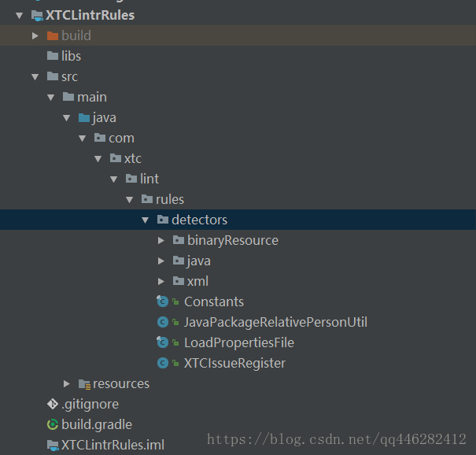Click the XTCLintrRules module icon
The image size is (476, 455).
coord(37,15)
